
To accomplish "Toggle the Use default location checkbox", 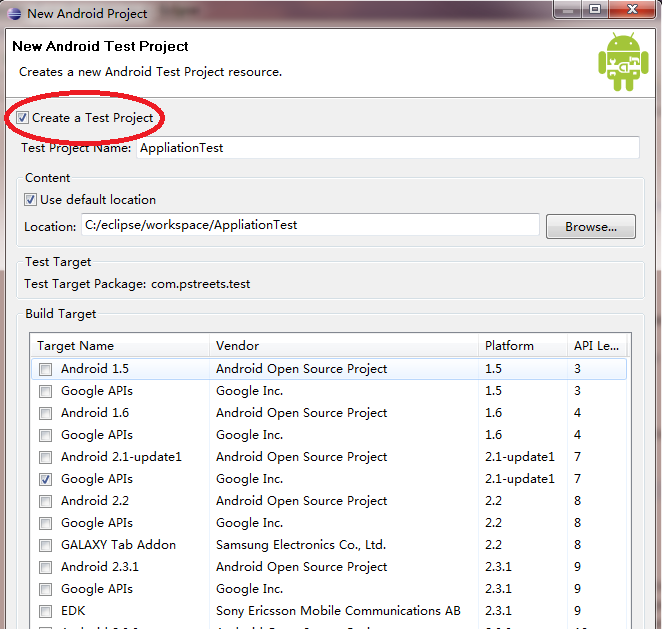I will pyautogui.click(x=30, y=199).
